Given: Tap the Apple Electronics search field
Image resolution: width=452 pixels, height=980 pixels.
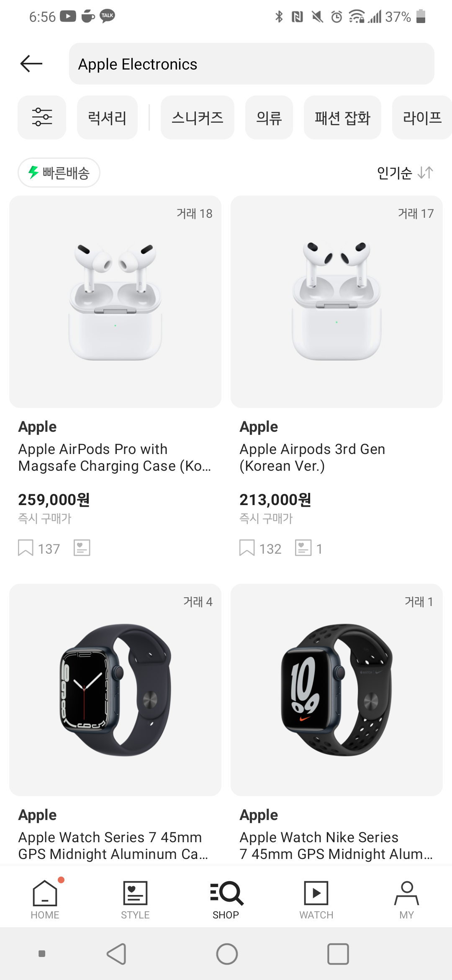Looking at the screenshot, I should click(252, 64).
